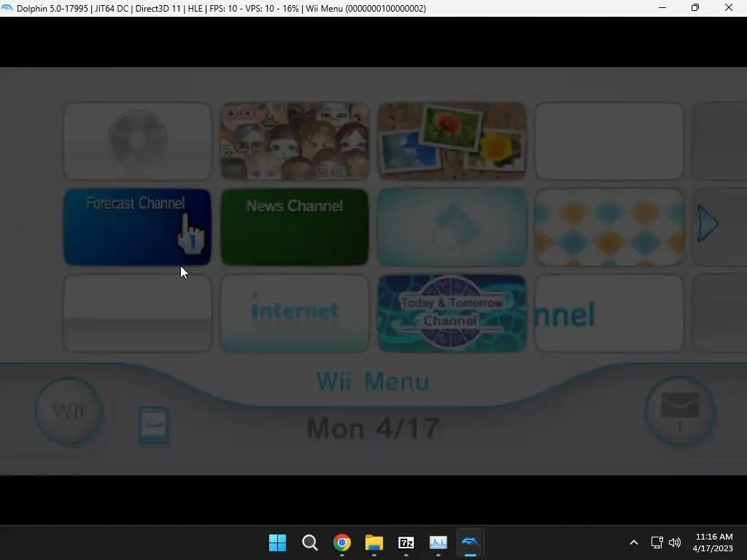The height and width of the screenshot is (560, 747).
Task: Open the clock and date flyout
Action: pyautogui.click(x=713, y=542)
